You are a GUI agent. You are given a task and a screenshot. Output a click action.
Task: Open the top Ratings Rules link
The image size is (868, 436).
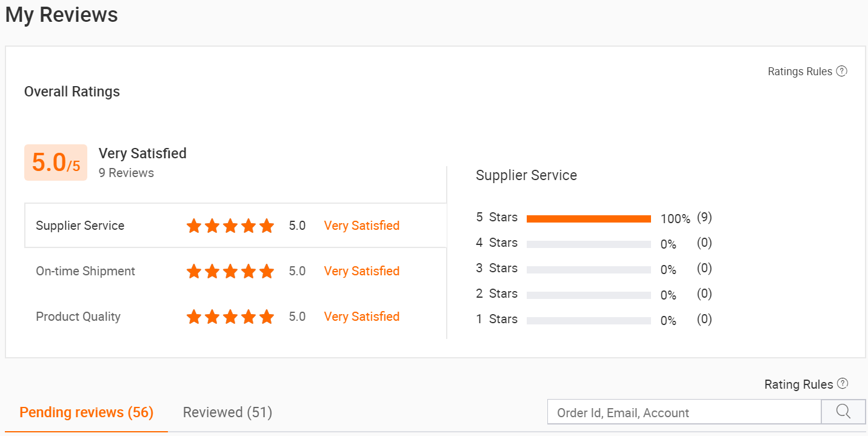[x=800, y=72]
